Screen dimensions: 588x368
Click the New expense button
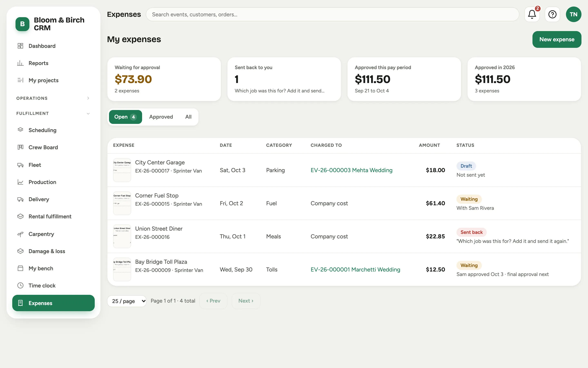coord(557,39)
